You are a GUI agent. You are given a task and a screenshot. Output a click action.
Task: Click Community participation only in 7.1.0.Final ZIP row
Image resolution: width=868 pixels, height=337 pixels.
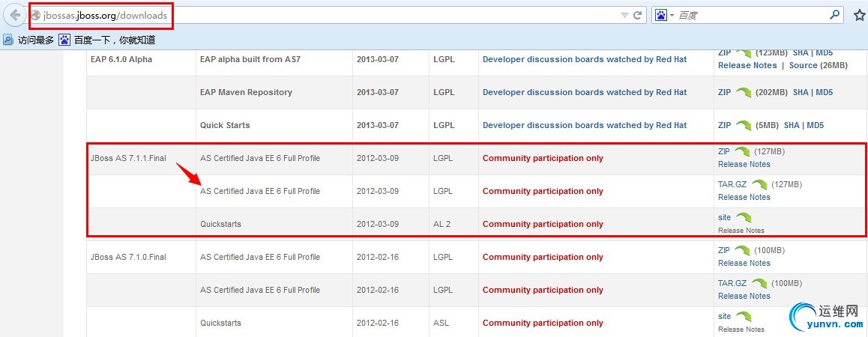point(543,257)
